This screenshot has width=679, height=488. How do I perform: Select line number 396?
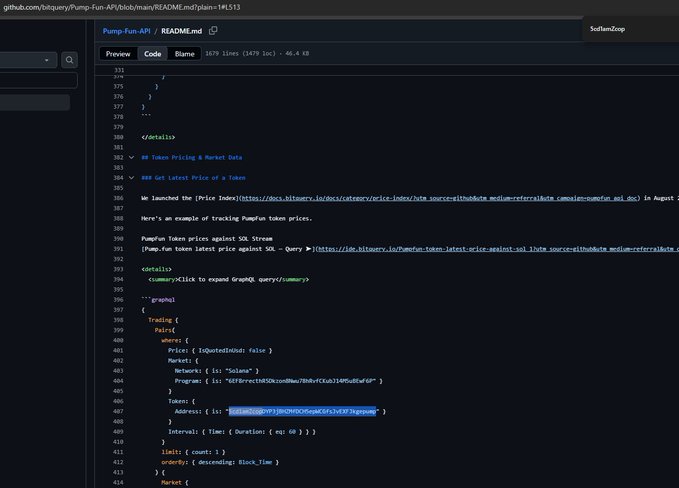pyautogui.click(x=118, y=300)
